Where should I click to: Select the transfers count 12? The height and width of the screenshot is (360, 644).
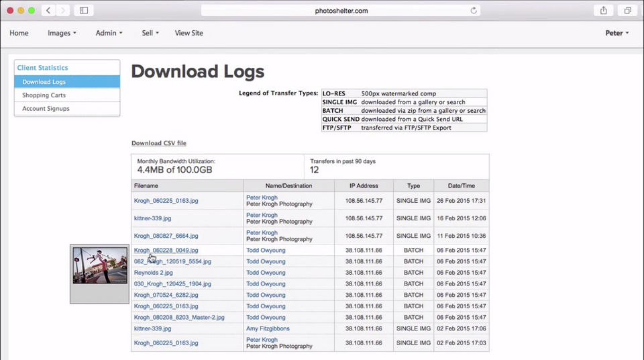(x=314, y=170)
